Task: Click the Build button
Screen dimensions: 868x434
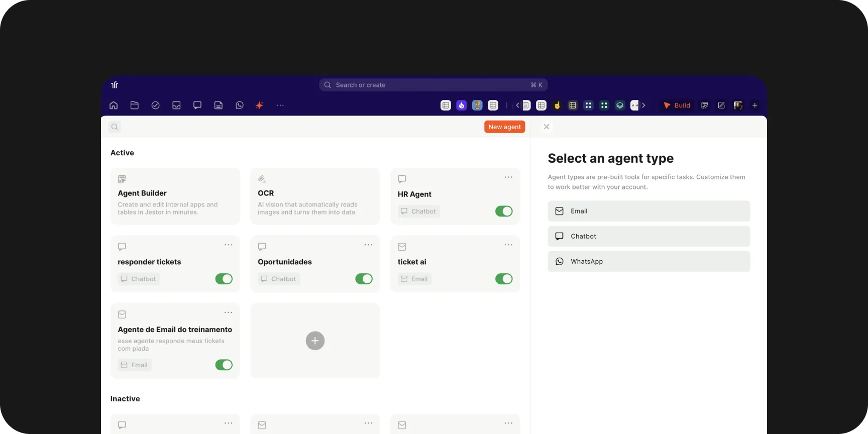Action: [677, 105]
